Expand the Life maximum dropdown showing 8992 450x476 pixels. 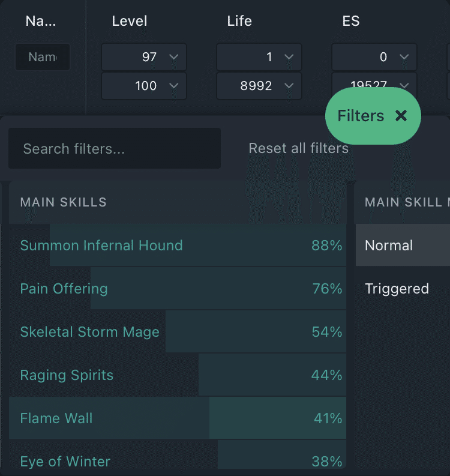[259, 86]
